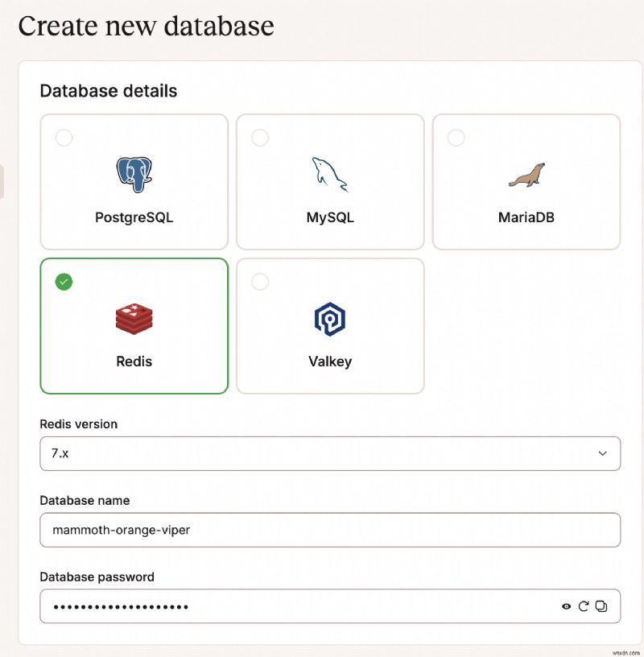
Task: Click the MySQL label text
Action: point(330,217)
